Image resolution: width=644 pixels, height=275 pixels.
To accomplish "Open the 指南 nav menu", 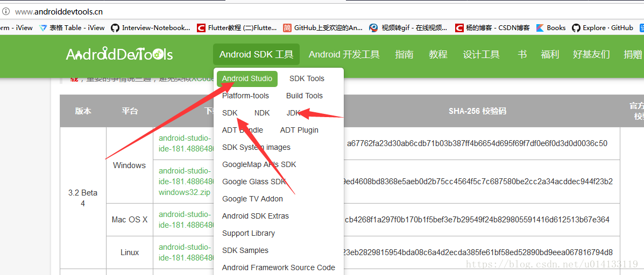I will 404,54.
